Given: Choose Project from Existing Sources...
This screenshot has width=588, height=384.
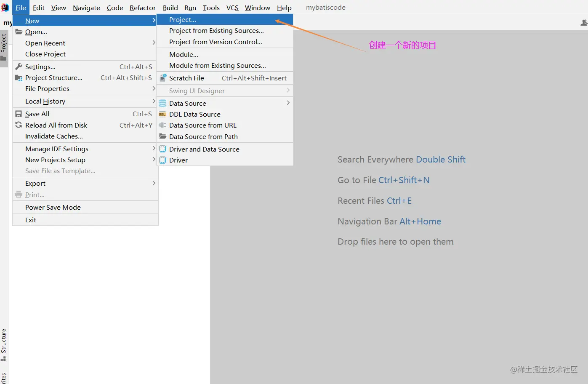Looking at the screenshot, I should pyautogui.click(x=225, y=30).
